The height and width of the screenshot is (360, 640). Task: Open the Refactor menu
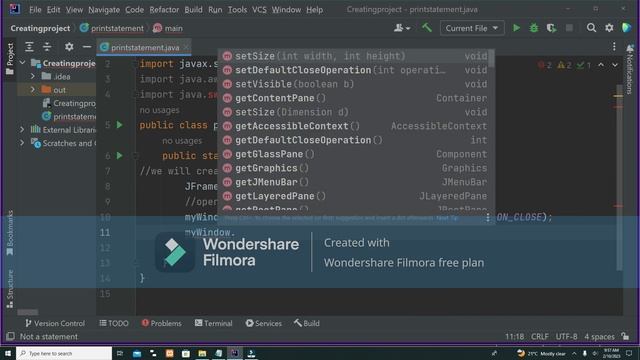click(164, 9)
